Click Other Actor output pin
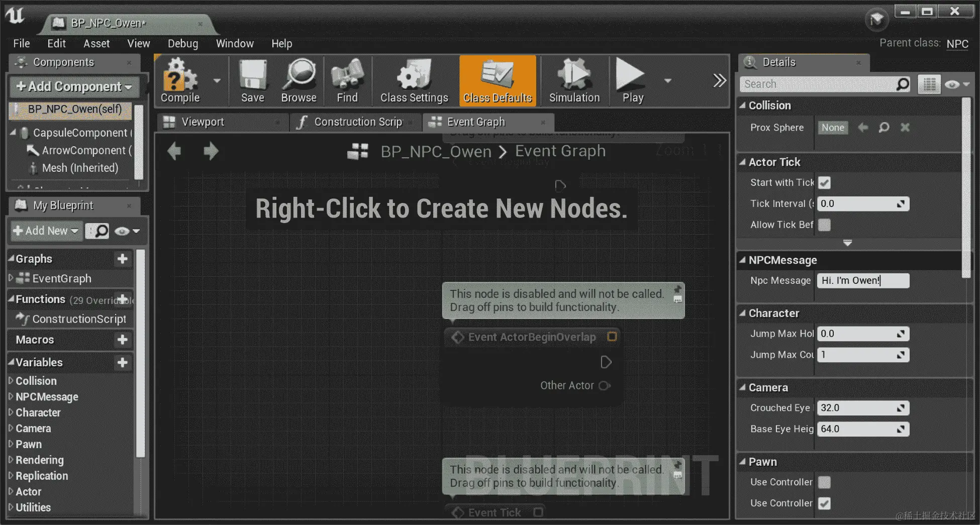Screen dimensions: 980x525 tap(605, 386)
